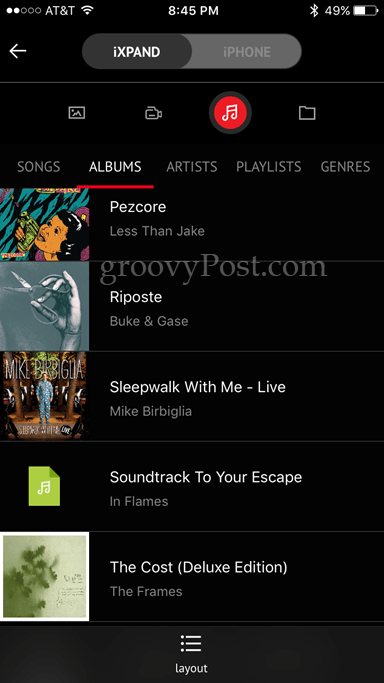Screen dimensions: 384x683
Task: Open the photos category icon
Action: 77,113
